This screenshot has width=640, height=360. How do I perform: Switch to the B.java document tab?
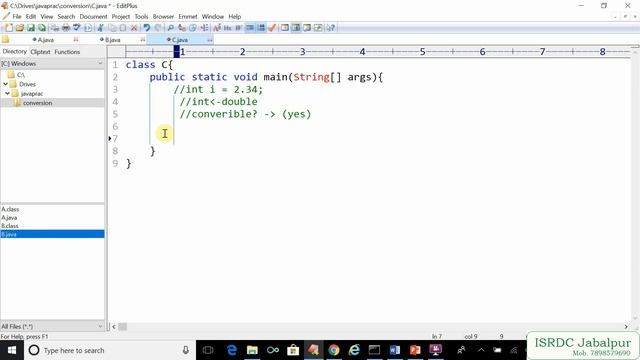(x=113, y=40)
